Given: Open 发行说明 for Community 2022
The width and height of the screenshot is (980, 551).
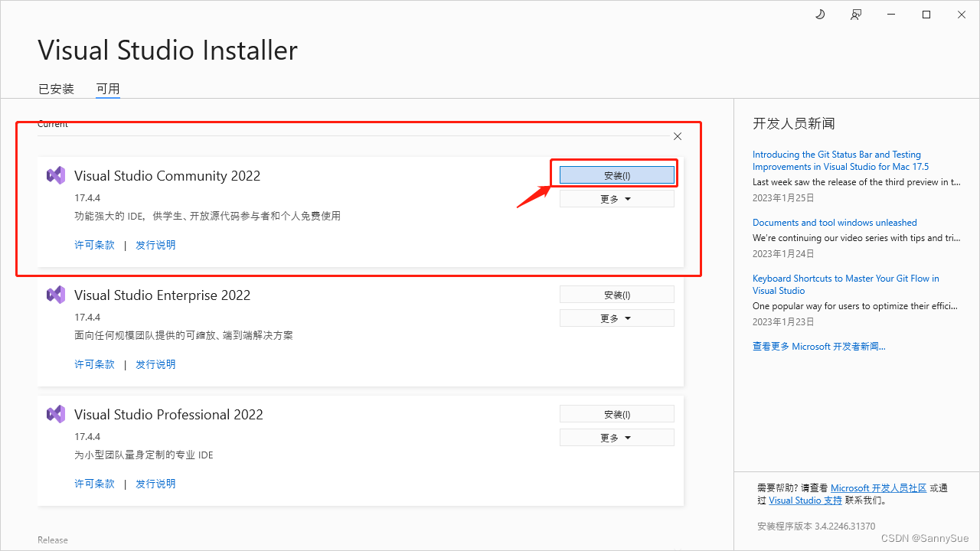Looking at the screenshot, I should click(x=155, y=245).
